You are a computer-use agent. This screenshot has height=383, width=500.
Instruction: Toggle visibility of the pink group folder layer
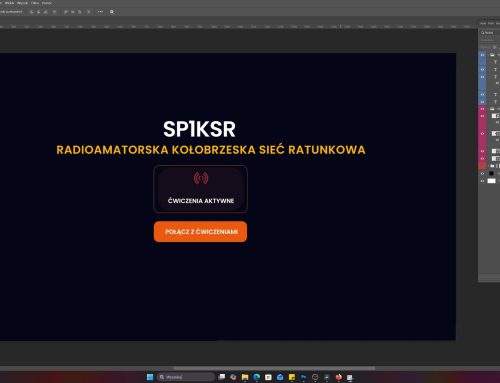pos(482,109)
